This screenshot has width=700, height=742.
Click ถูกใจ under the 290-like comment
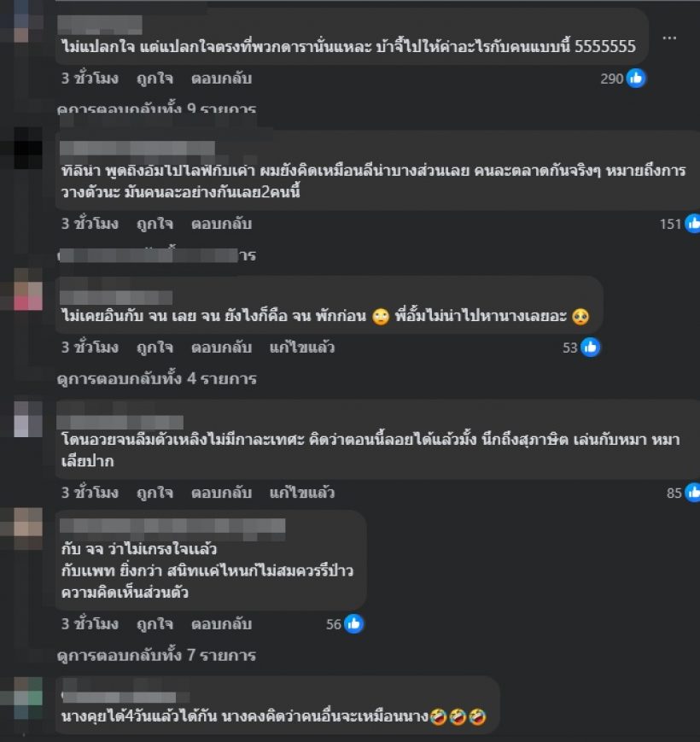coord(155,79)
